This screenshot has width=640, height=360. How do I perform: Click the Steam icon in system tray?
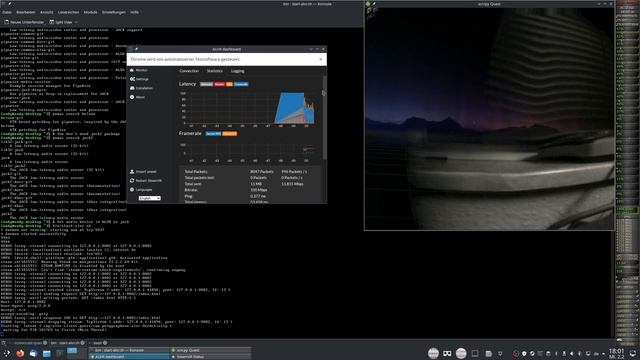[532, 353]
